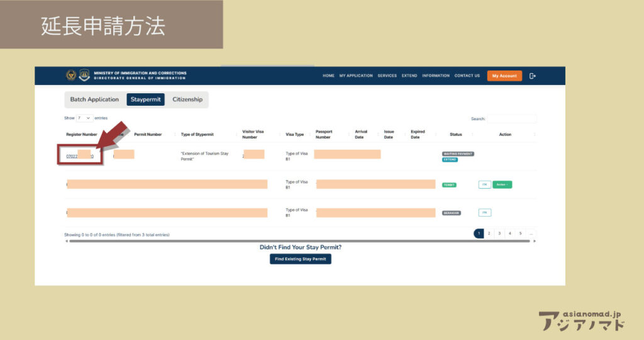Open the show entries count dropdown
The image size is (644, 340).
tap(85, 118)
